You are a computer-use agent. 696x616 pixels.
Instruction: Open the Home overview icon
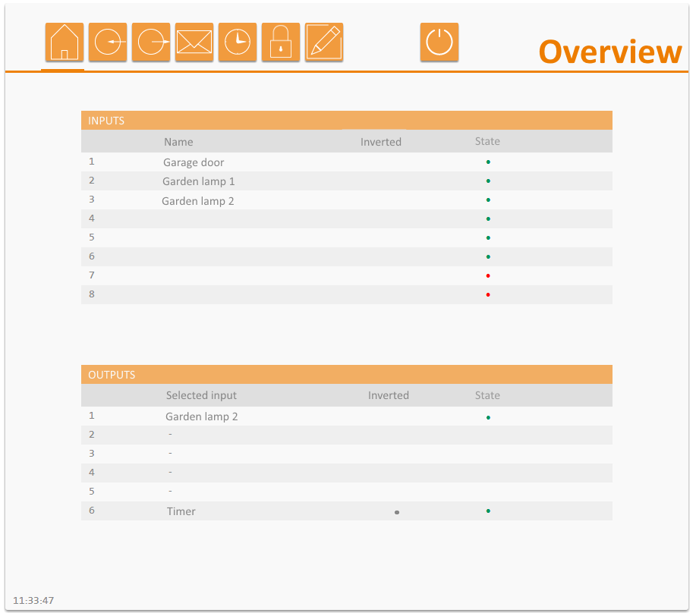tap(65, 42)
